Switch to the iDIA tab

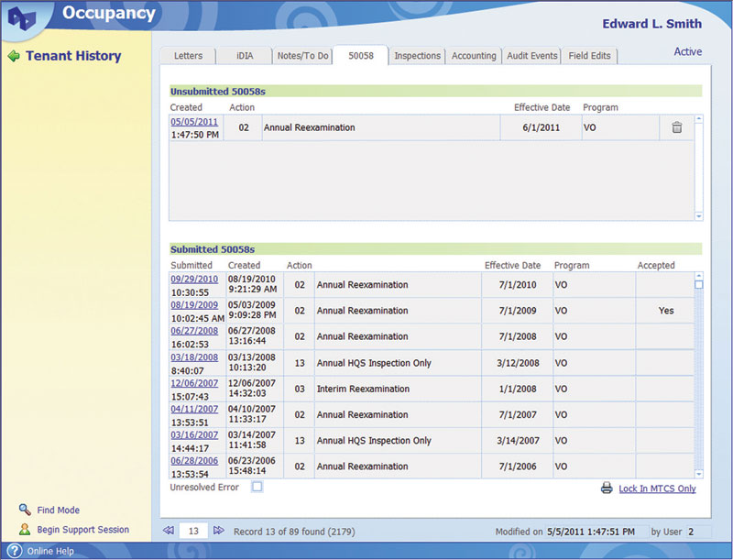point(245,56)
